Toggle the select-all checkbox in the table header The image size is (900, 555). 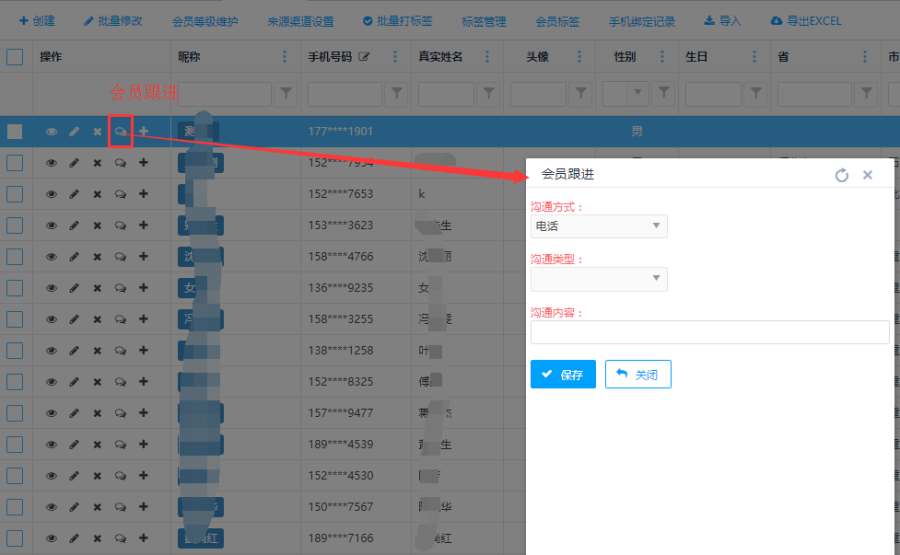coord(15,57)
